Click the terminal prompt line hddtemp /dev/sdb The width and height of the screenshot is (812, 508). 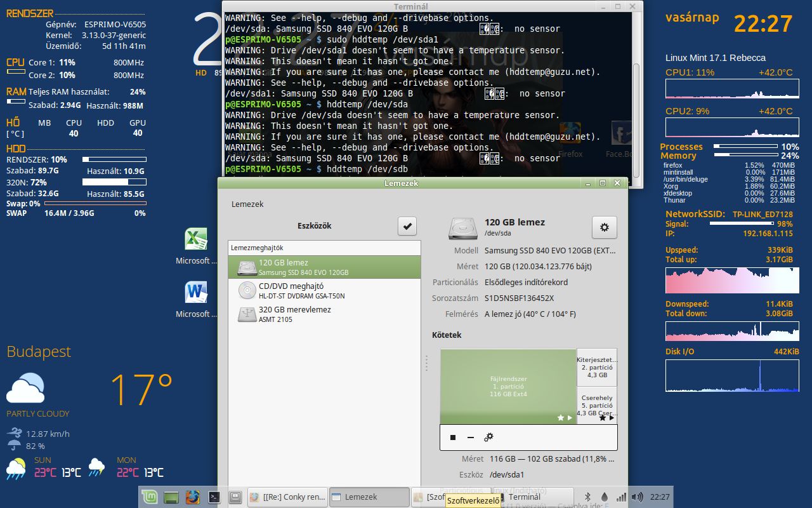317,169
